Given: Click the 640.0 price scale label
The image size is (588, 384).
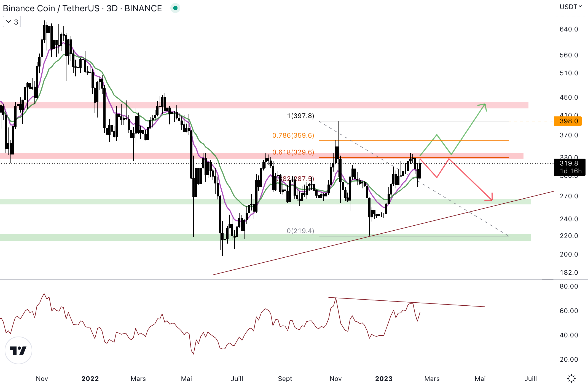Looking at the screenshot, I should (x=569, y=29).
